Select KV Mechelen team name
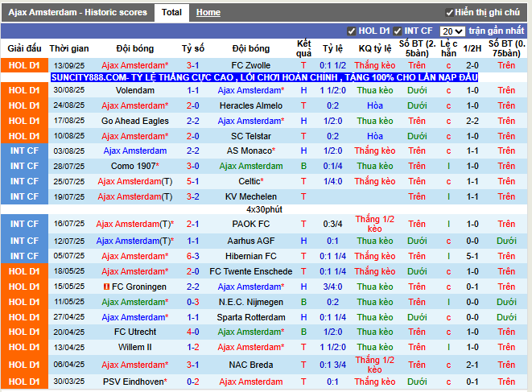The image size is (532, 392). pos(251,196)
